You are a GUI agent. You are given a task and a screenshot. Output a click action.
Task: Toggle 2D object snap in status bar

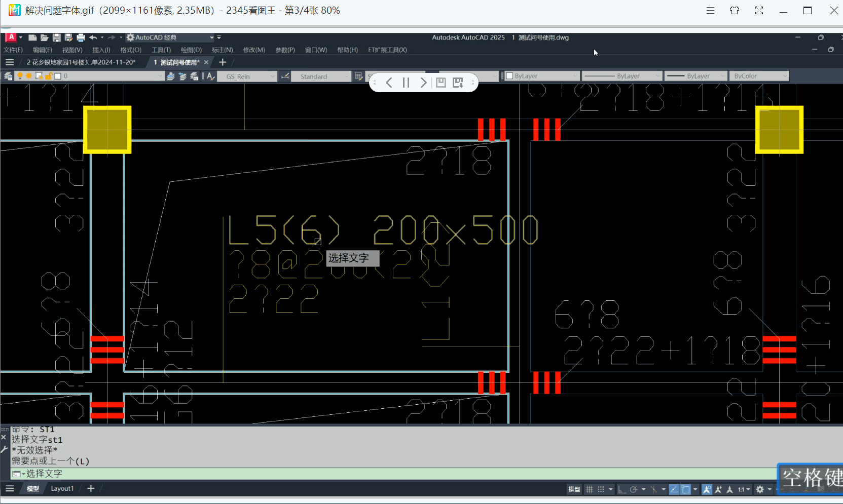pyautogui.click(x=685, y=489)
